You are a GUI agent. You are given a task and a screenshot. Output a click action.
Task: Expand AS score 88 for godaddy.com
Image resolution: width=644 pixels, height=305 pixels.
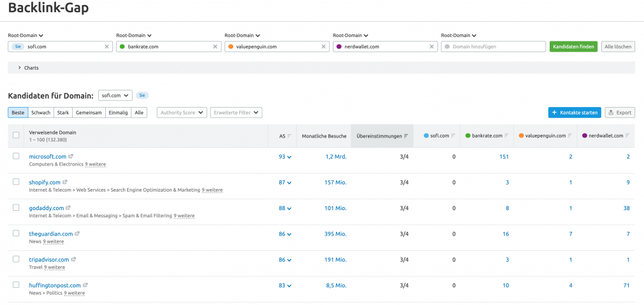tap(285, 208)
